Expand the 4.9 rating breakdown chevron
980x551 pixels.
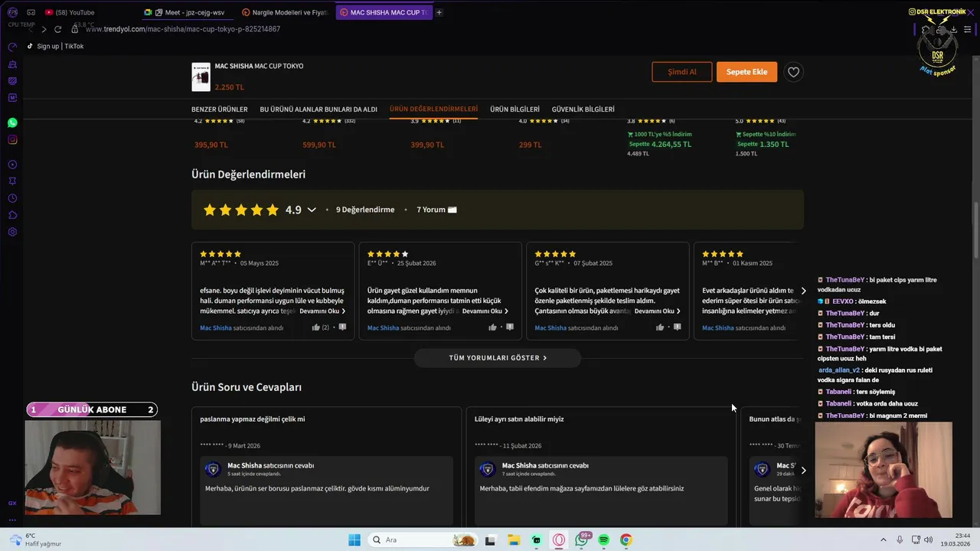click(x=312, y=210)
